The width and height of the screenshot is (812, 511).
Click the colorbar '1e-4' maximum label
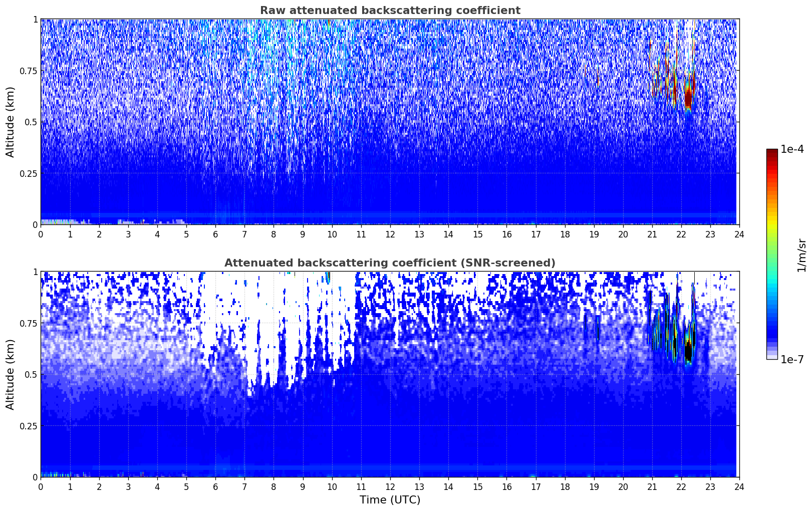point(792,150)
